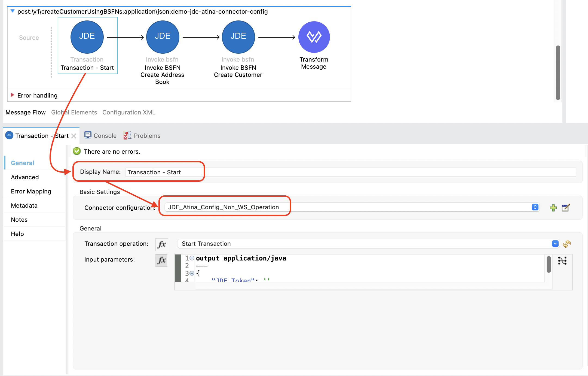Click the Transaction - Start JDE node
Image resolution: width=588 pixels, height=376 pixels.
(x=87, y=37)
